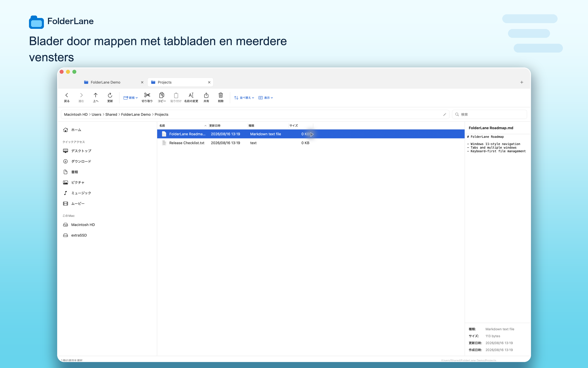Navigate to Shared in the breadcrumb
Viewport: 588px width, 368px height.
tap(111, 114)
